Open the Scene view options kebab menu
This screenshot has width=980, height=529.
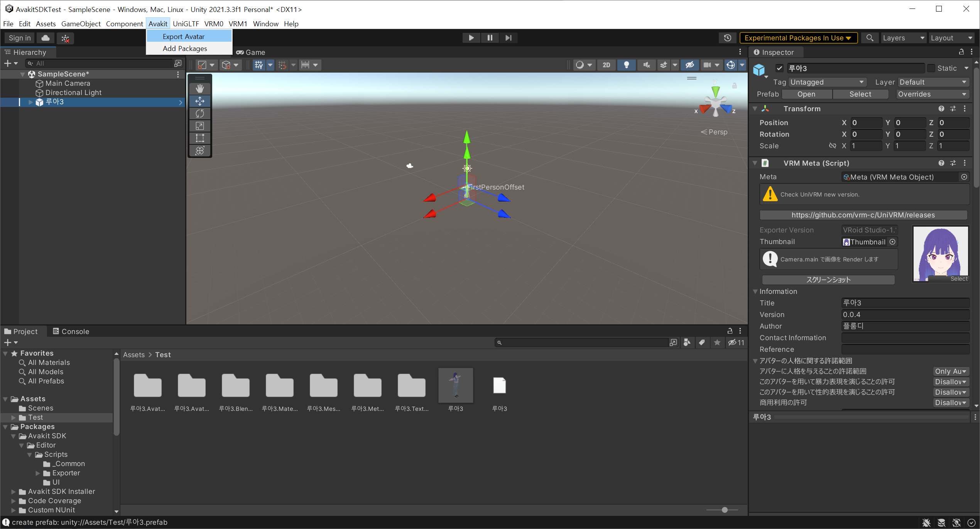(740, 52)
